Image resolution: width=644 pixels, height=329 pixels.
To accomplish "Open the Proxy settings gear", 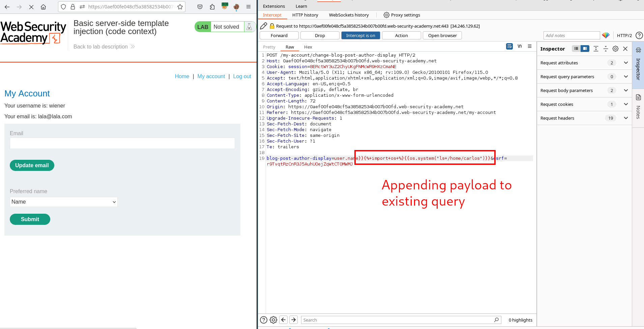I will point(386,15).
